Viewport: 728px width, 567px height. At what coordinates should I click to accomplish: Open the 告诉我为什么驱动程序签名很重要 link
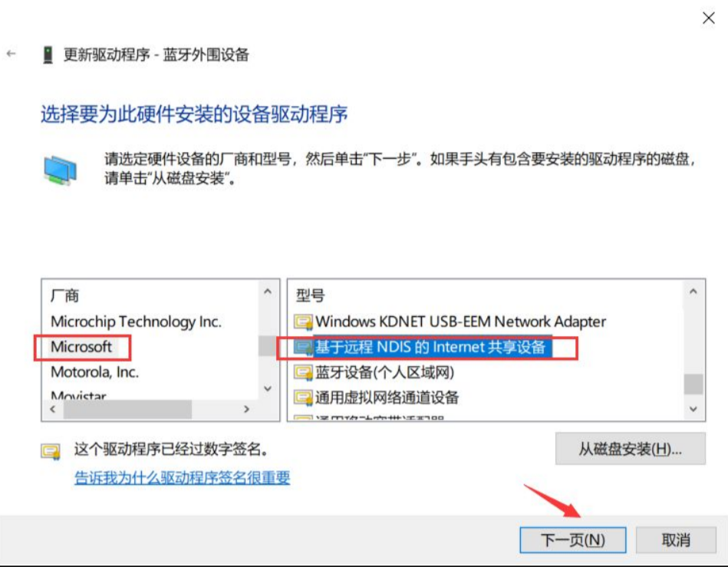coord(182,477)
